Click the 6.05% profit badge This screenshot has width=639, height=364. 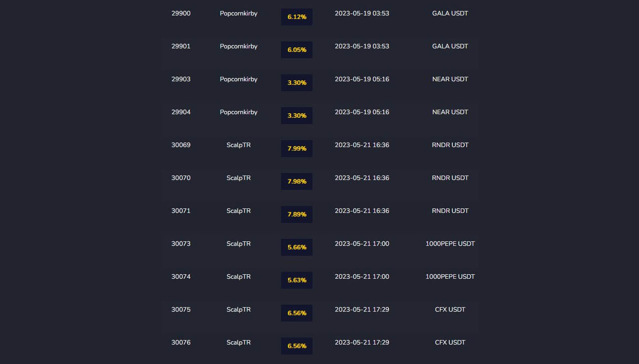pyautogui.click(x=297, y=50)
